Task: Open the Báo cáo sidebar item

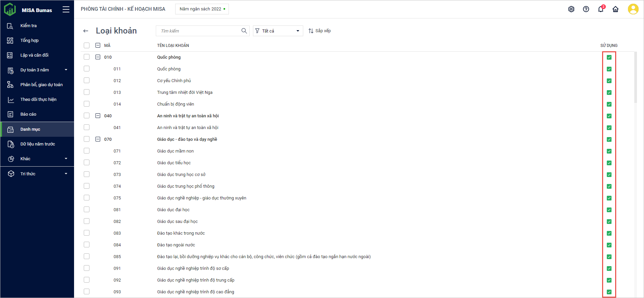Action: click(28, 114)
